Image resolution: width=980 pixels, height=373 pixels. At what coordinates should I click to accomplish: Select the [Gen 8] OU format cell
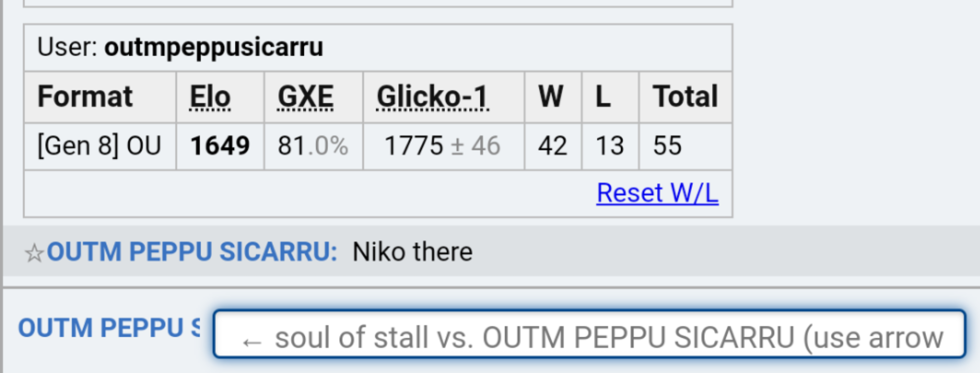coord(100,145)
